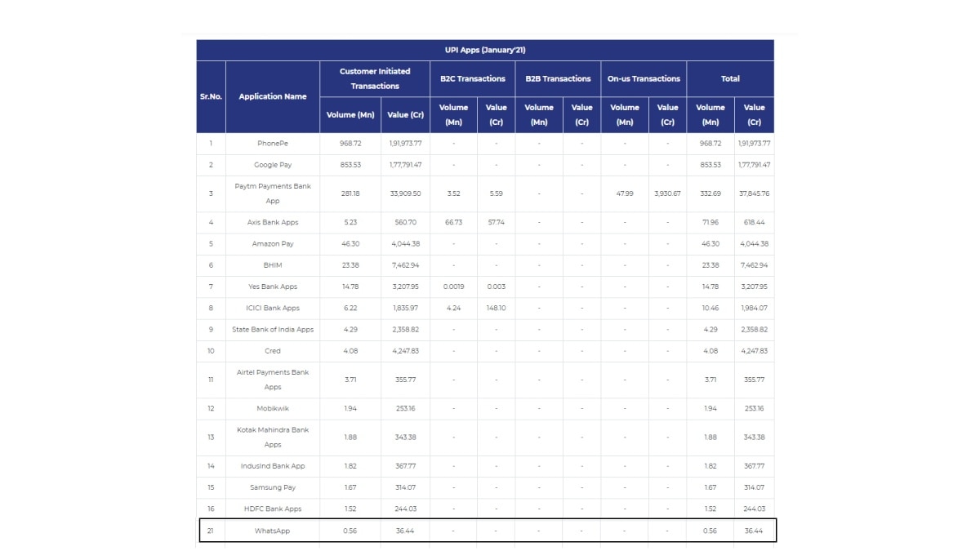Select the On-us Transactions column header
The height and width of the screenshot is (551, 980).
pos(644,79)
